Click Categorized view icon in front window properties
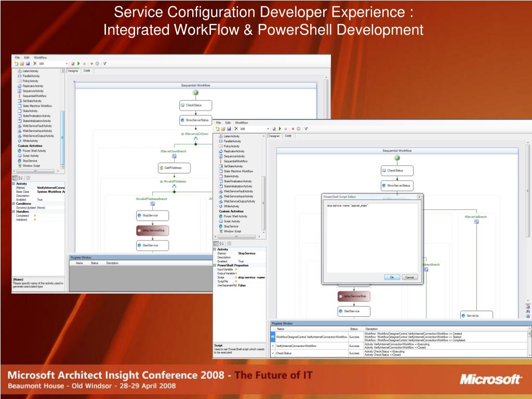 [x=216, y=244]
